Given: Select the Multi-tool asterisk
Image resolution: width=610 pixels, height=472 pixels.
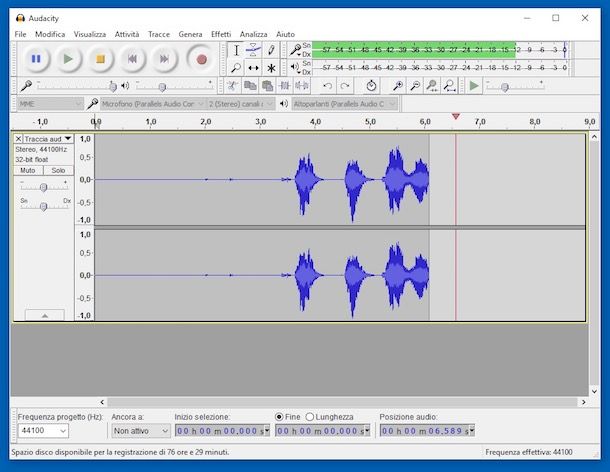Looking at the screenshot, I should click(271, 68).
